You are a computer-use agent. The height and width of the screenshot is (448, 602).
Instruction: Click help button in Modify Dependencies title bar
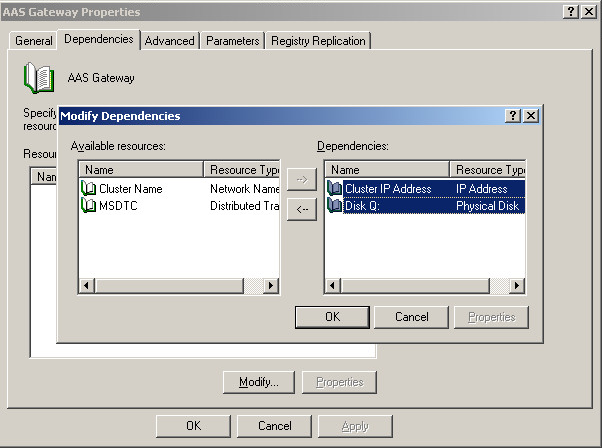513,116
